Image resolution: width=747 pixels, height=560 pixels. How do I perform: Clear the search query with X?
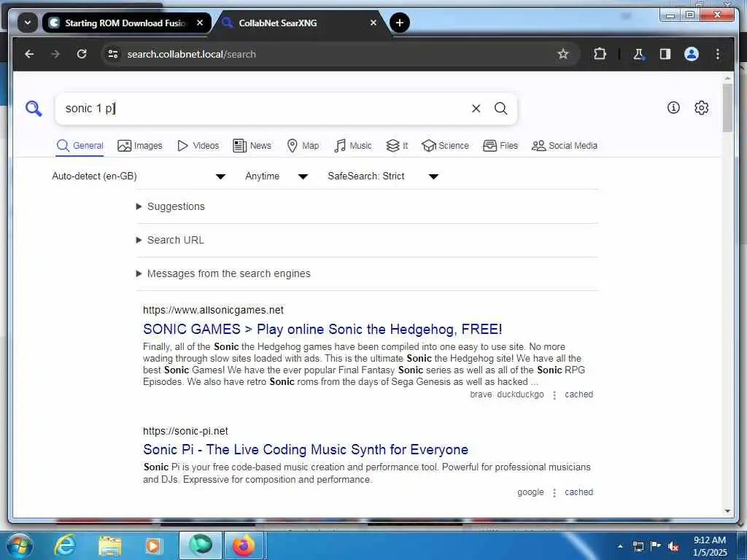click(x=476, y=109)
